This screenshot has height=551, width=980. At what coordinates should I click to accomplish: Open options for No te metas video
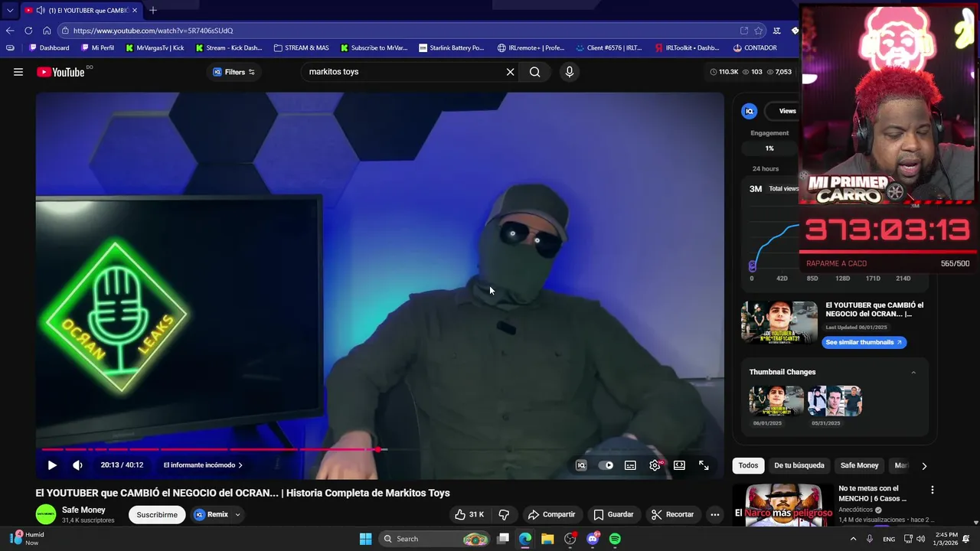click(932, 490)
